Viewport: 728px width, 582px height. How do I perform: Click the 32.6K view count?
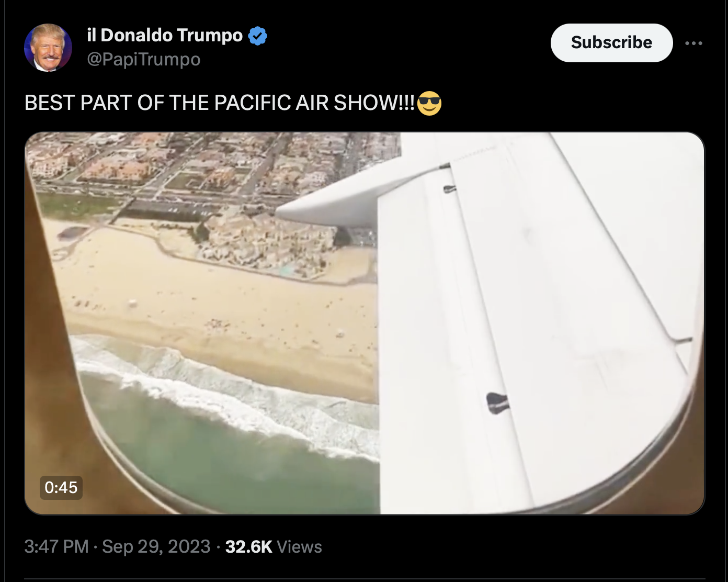(248, 546)
